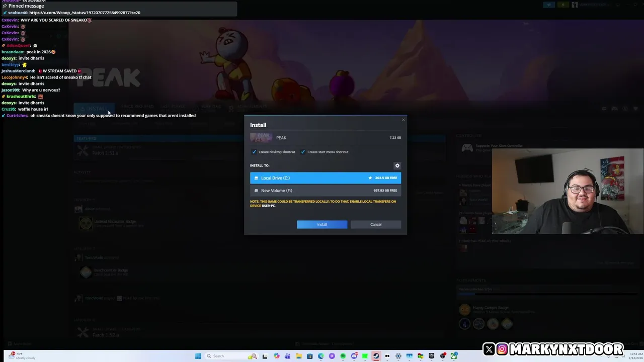Click the 7.23 GB size text
The image size is (644, 362).
(395, 138)
